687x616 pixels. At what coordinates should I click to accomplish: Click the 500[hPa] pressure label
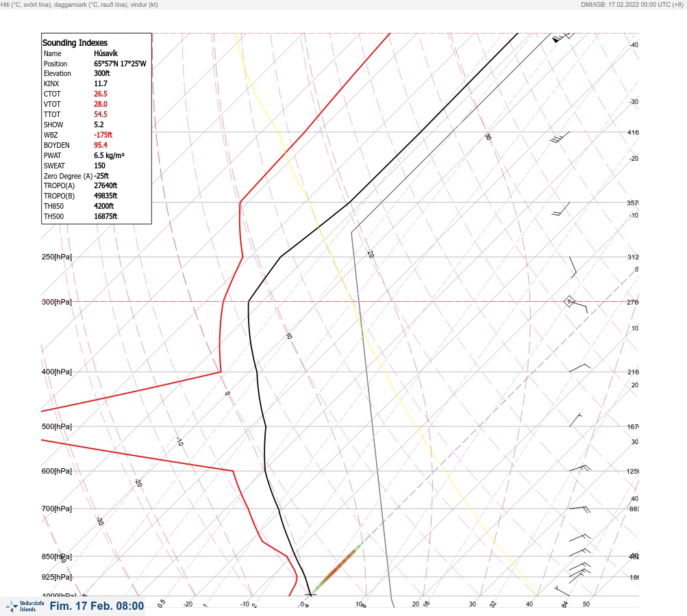click(x=57, y=426)
